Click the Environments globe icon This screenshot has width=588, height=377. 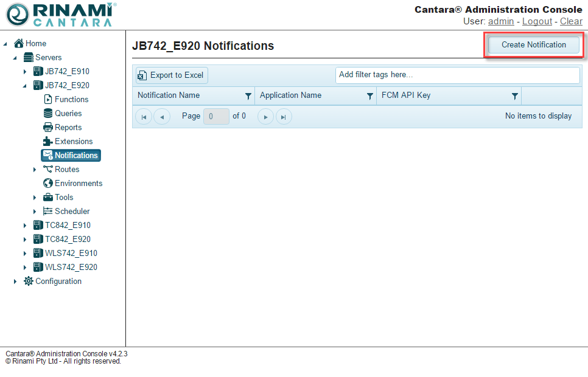48,183
